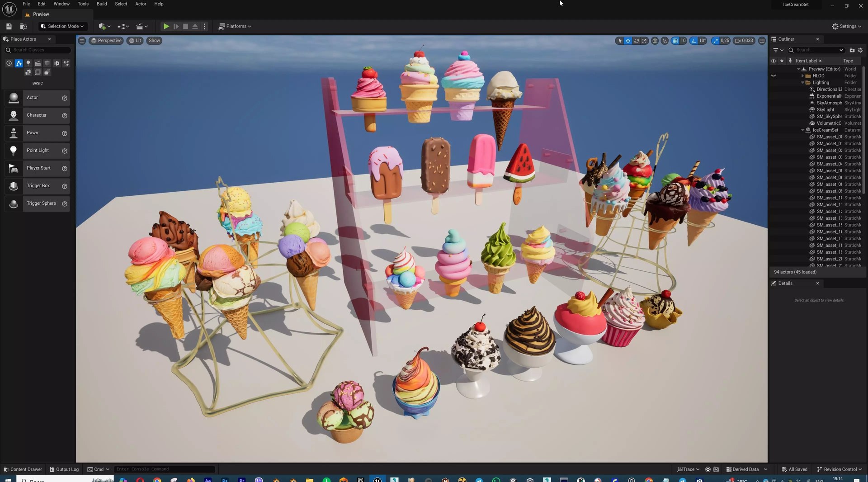Save the current level with the floppy disk icon
The image size is (868, 482).
(x=9, y=26)
